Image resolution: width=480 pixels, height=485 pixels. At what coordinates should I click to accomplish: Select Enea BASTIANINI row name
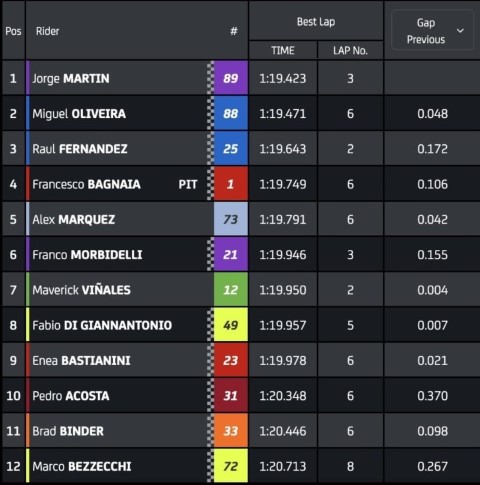pyautogui.click(x=81, y=360)
